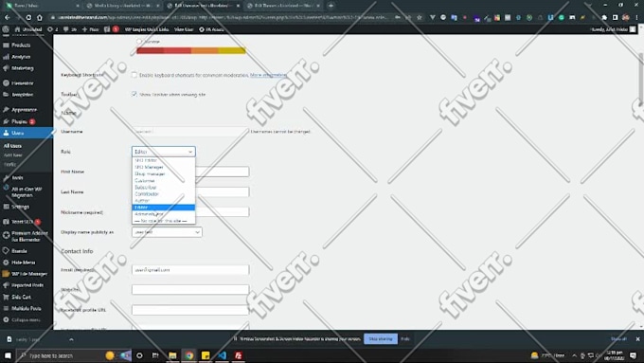Bookmark page using star icon
This screenshot has width=644, height=363.
click(419, 18)
